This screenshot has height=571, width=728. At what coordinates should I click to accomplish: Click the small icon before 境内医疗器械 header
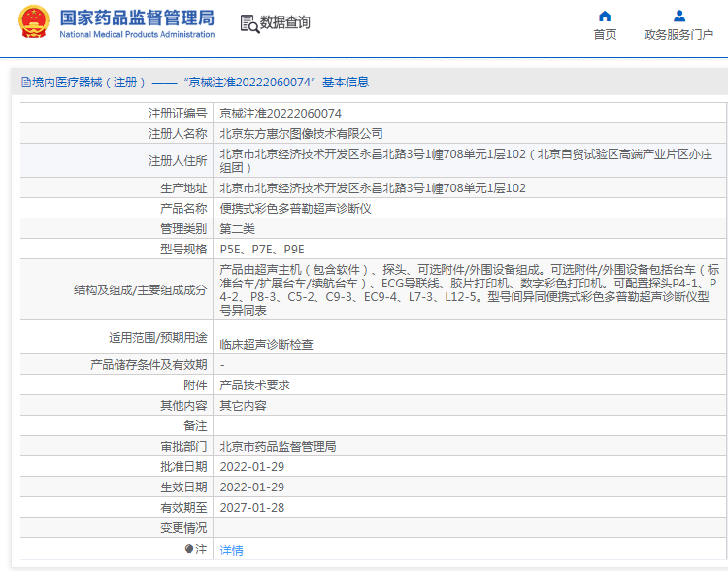coord(24,83)
